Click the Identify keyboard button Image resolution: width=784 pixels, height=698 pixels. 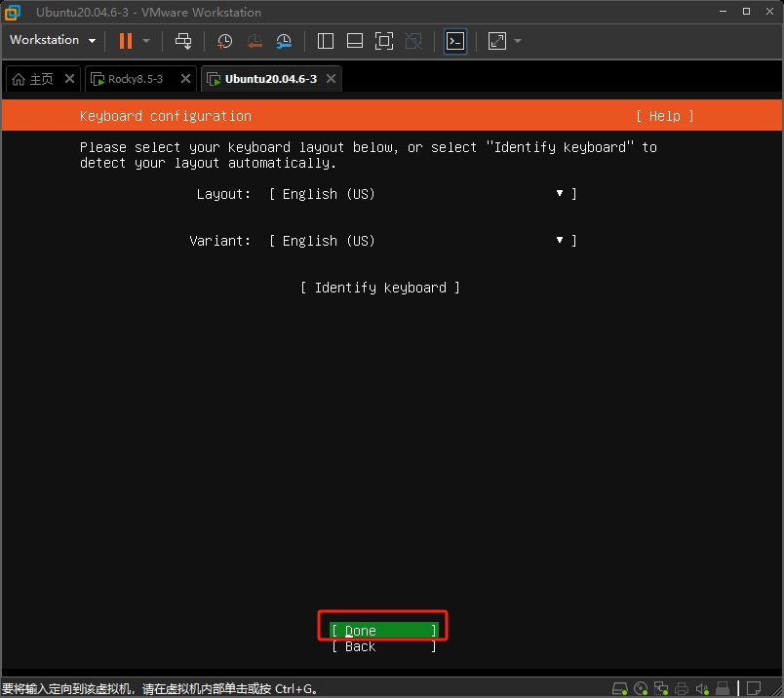[x=380, y=288]
